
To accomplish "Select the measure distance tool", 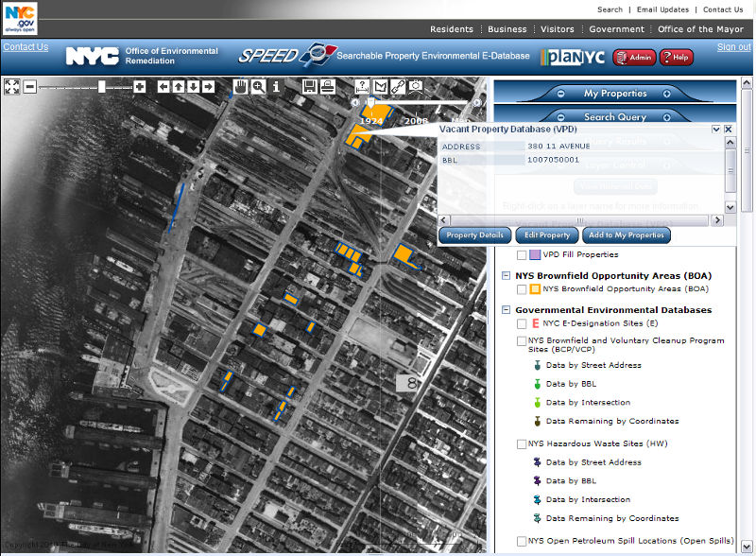I will pos(362,86).
